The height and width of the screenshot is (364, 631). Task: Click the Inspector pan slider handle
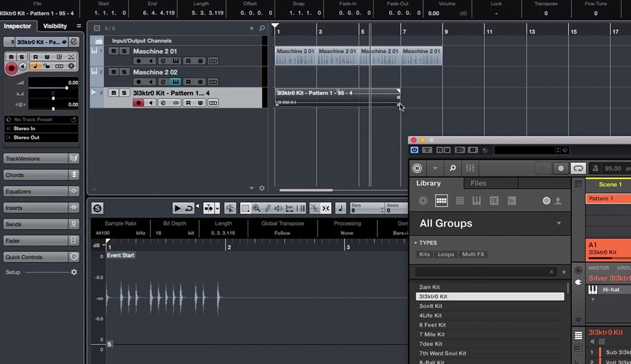(x=53, y=98)
